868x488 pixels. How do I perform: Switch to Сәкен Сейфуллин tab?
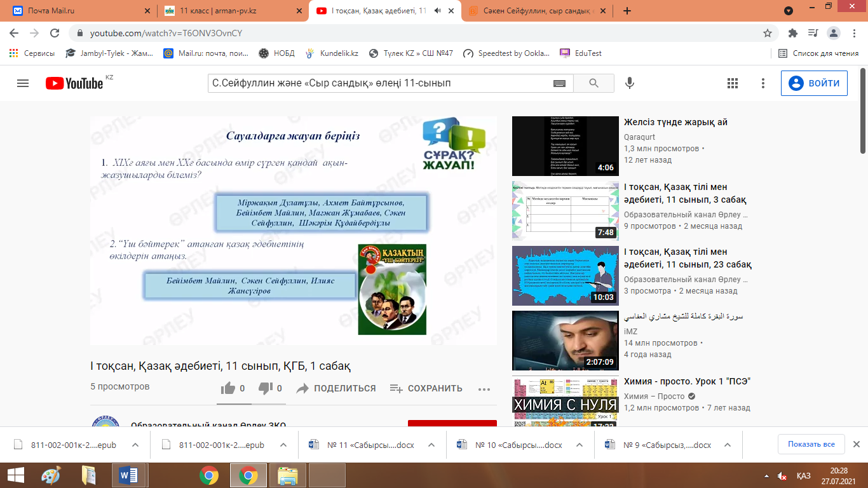(538, 11)
